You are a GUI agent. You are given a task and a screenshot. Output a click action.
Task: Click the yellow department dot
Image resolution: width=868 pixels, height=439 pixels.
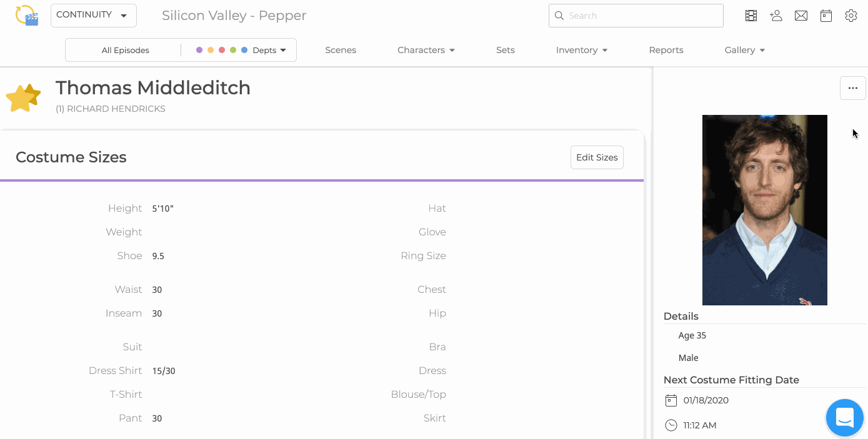coord(211,50)
